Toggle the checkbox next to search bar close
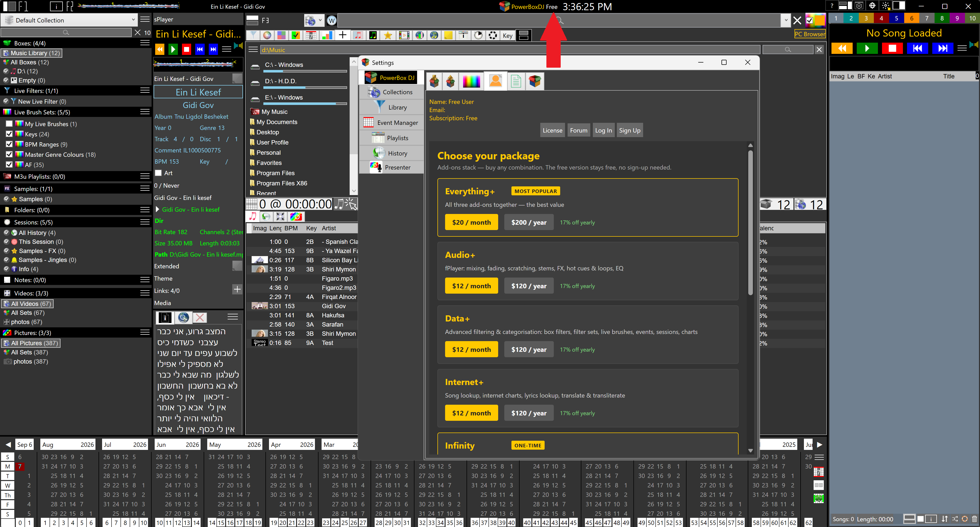Image resolution: width=980 pixels, height=527 pixels. 810,20
